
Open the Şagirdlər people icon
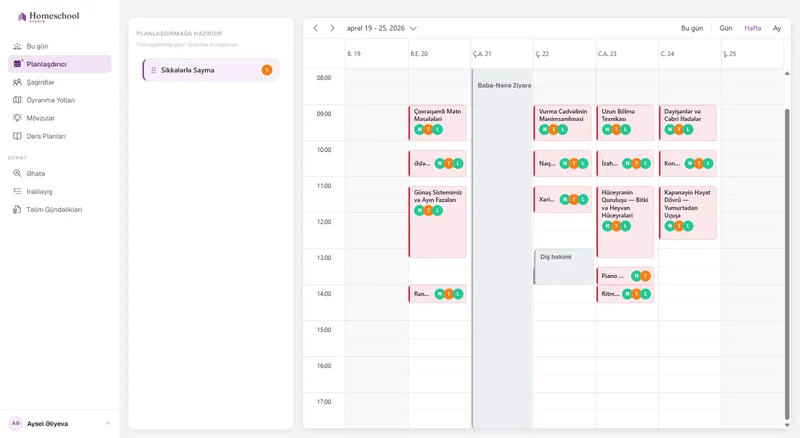(17, 82)
